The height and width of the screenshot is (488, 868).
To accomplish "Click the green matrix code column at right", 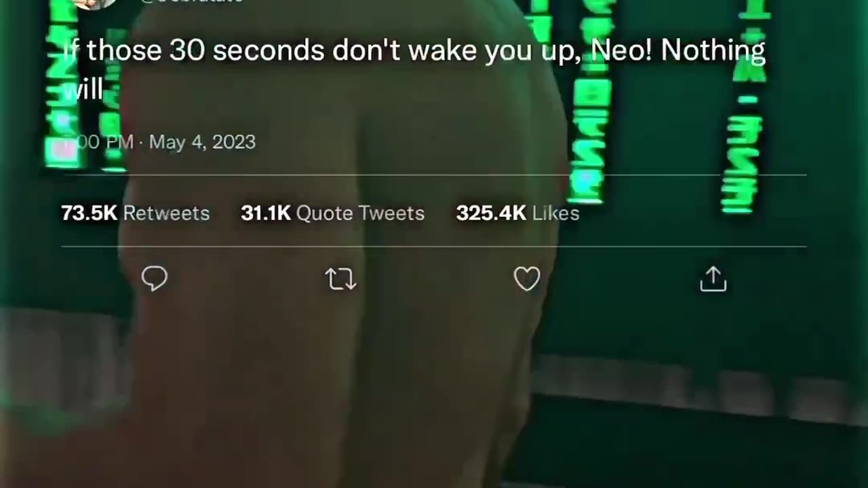I will pos(744,108).
